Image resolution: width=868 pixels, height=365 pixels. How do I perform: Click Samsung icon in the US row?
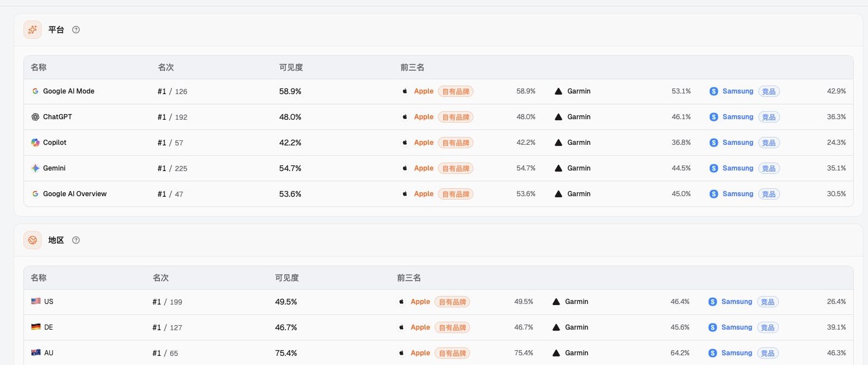[x=713, y=302]
